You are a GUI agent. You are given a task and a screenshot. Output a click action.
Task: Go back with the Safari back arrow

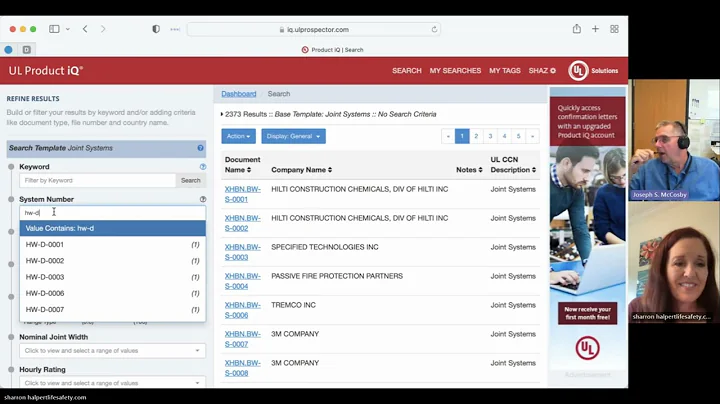pyautogui.click(x=85, y=29)
